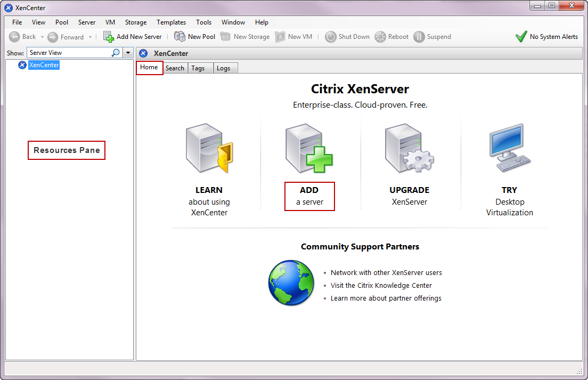
Task: Click the window resize grip in the status bar
Action: click(x=580, y=371)
